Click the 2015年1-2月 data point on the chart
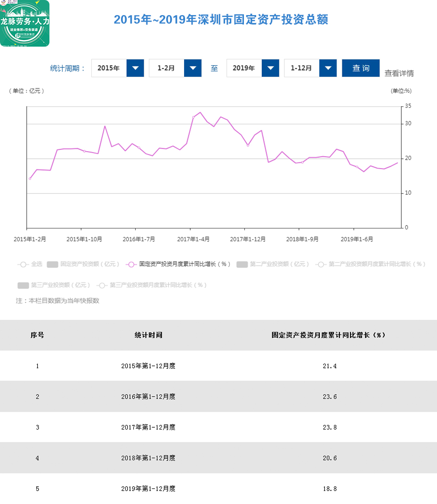This screenshot has height=504, width=437. (30, 179)
